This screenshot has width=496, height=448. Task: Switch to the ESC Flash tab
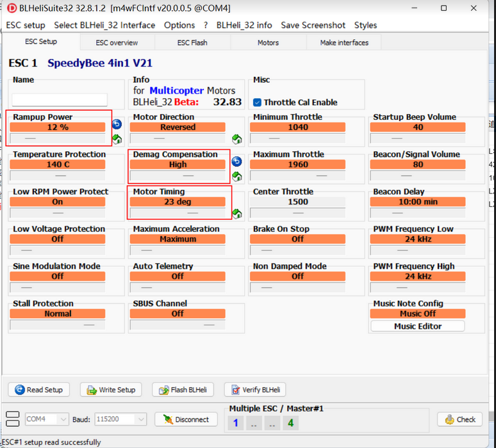pyautogui.click(x=192, y=43)
